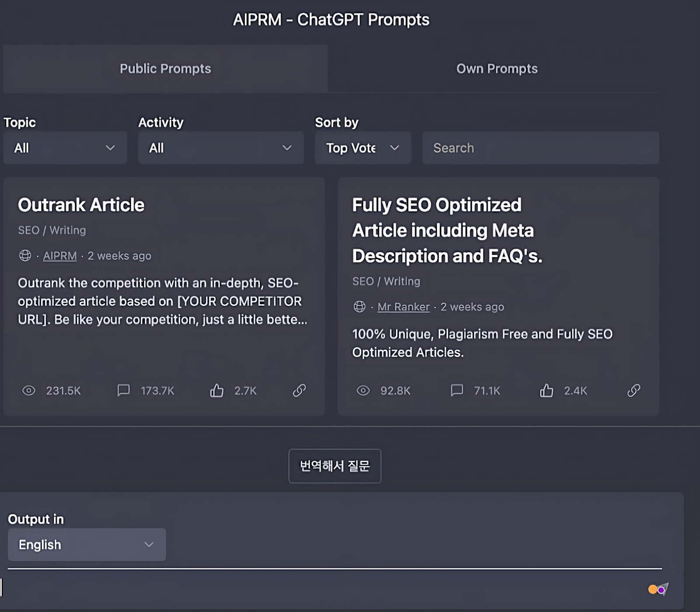Click comments icon on Fully SEO Optimized card
The width and height of the screenshot is (700, 612).
(x=457, y=390)
